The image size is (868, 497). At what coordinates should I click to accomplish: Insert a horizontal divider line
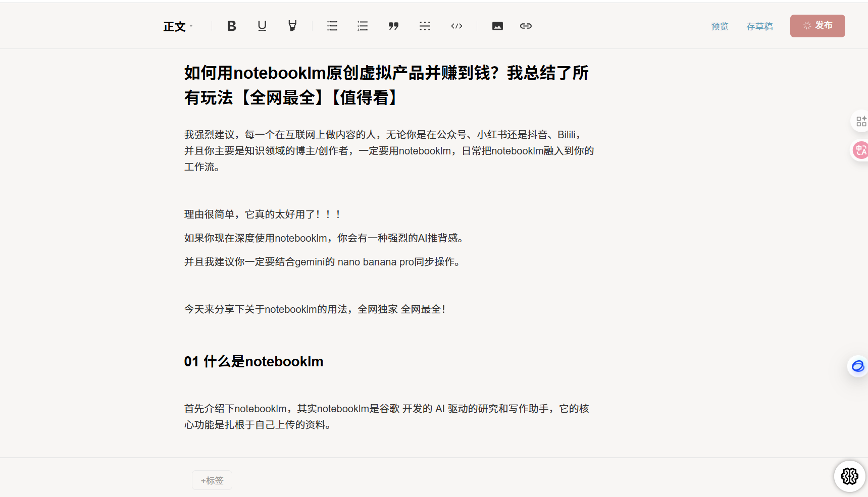tap(425, 26)
